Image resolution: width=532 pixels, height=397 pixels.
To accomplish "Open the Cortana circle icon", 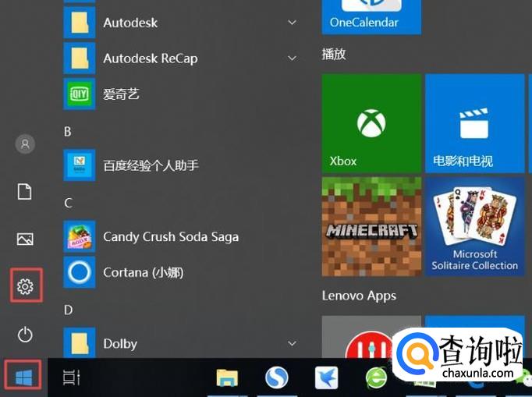I will click(80, 272).
